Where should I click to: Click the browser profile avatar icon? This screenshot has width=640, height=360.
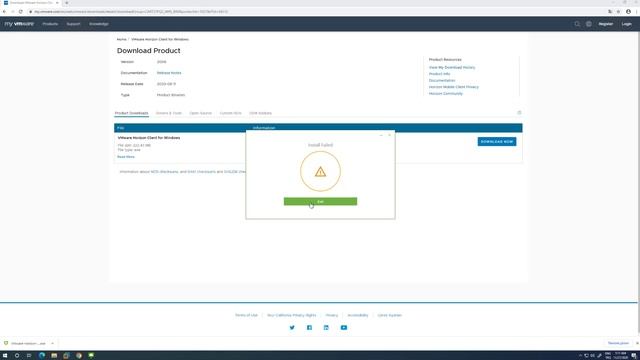click(628, 11)
